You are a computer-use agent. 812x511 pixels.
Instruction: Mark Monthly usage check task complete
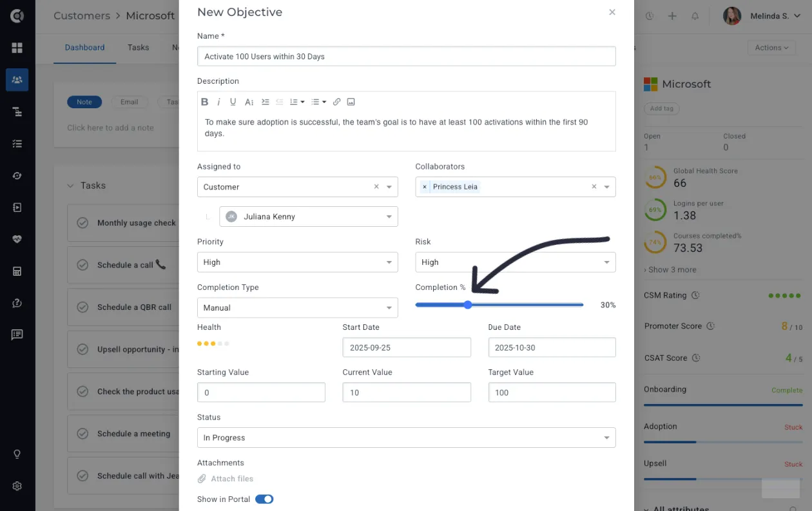point(82,223)
